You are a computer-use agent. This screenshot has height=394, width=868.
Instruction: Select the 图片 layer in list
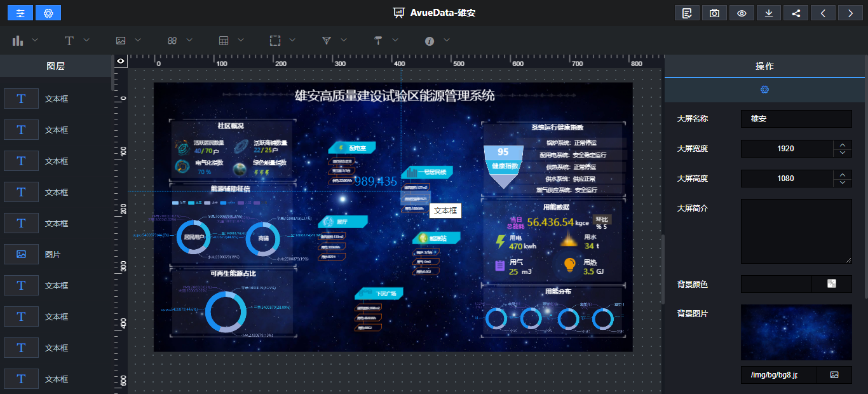pos(56,254)
